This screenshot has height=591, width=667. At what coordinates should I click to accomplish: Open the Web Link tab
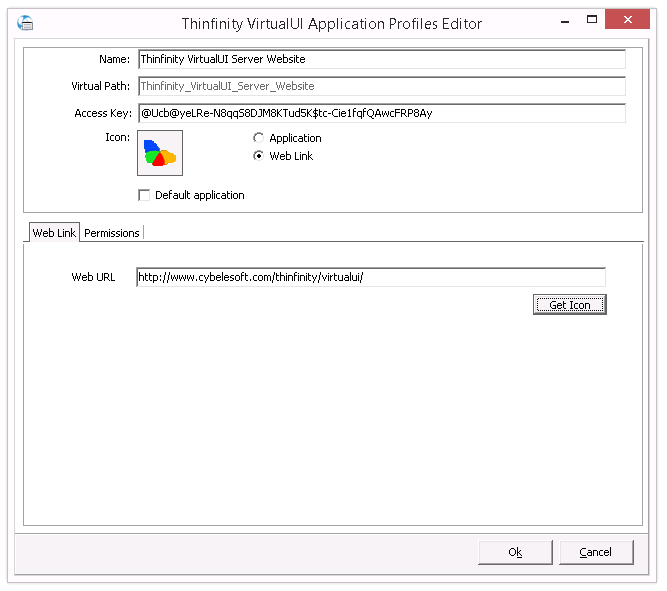coord(54,233)
